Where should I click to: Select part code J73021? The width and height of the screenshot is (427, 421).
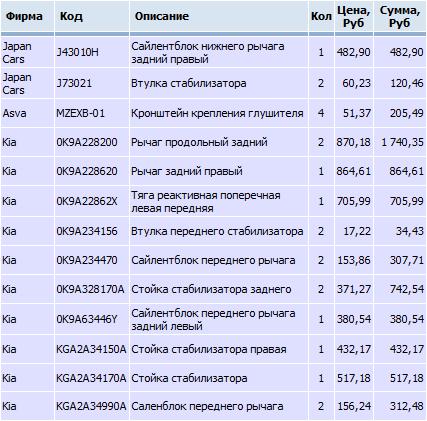[74, 83]
